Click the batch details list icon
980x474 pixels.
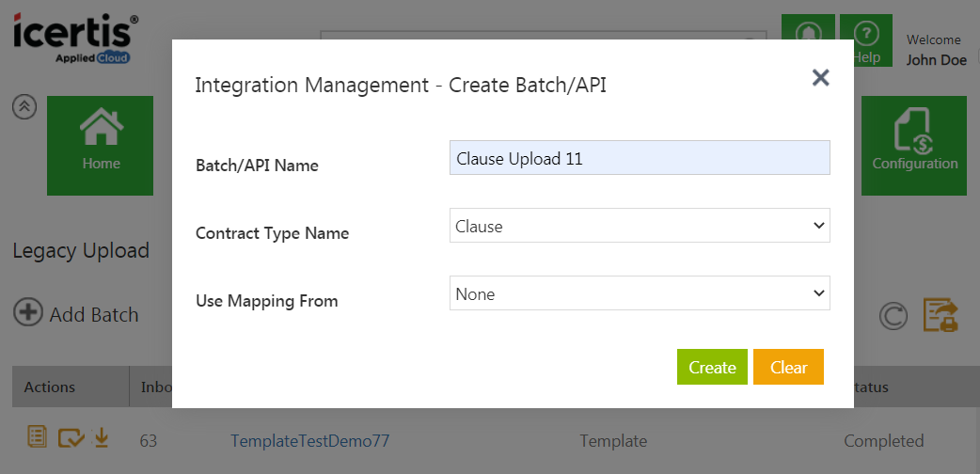click(36, 437)
